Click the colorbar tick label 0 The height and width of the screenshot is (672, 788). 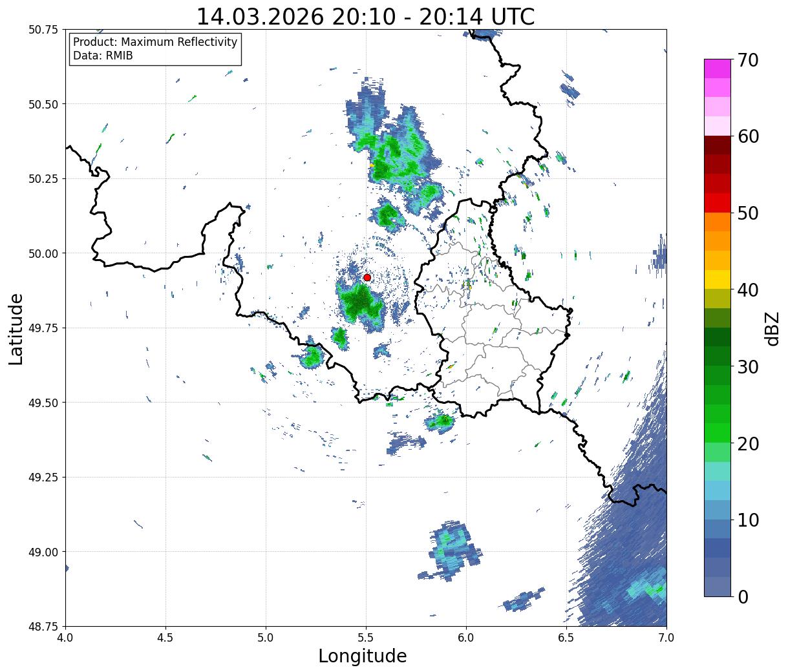pos(743,597)
